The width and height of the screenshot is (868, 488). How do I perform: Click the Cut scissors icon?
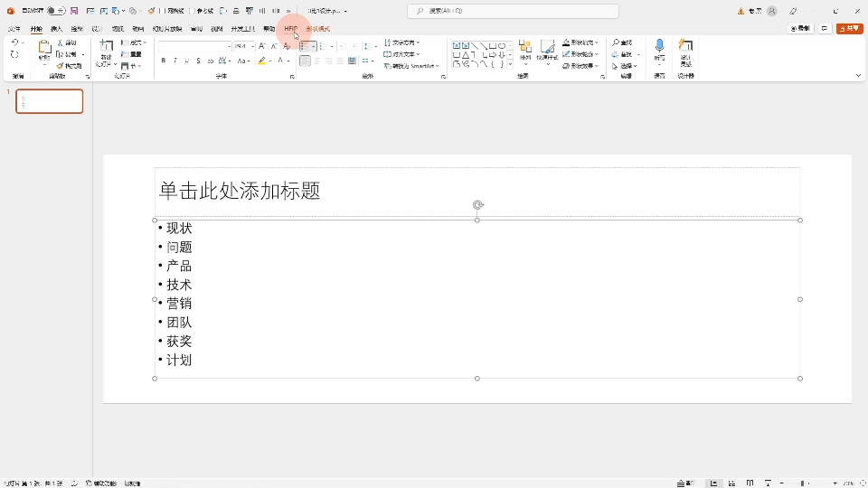(x=61, y=42)
